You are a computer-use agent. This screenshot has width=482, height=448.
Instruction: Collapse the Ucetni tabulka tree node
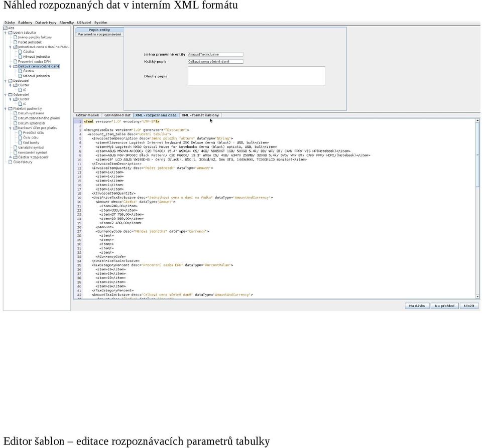pos(6,33)
